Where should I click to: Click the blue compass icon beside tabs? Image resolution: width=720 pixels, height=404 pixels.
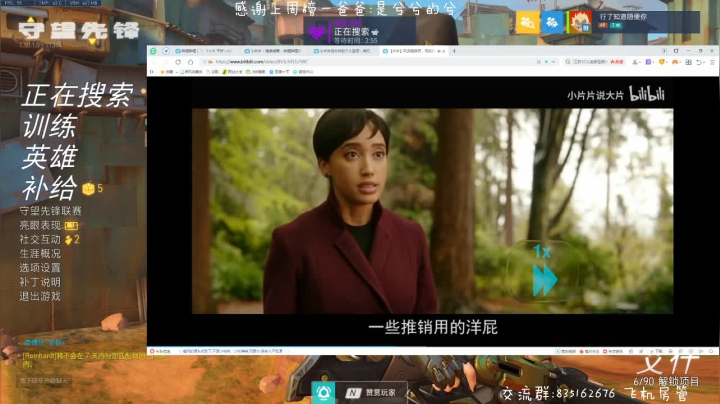(166, 51)
